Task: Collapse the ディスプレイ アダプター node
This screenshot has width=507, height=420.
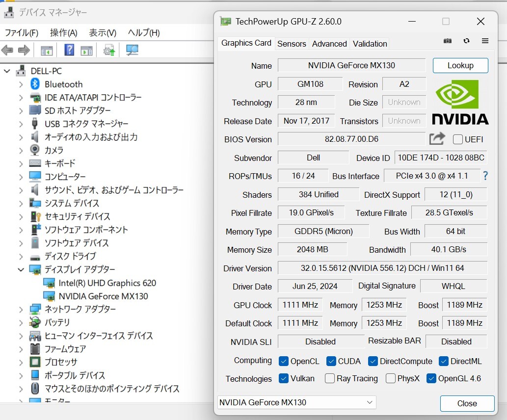Action: 21,269
